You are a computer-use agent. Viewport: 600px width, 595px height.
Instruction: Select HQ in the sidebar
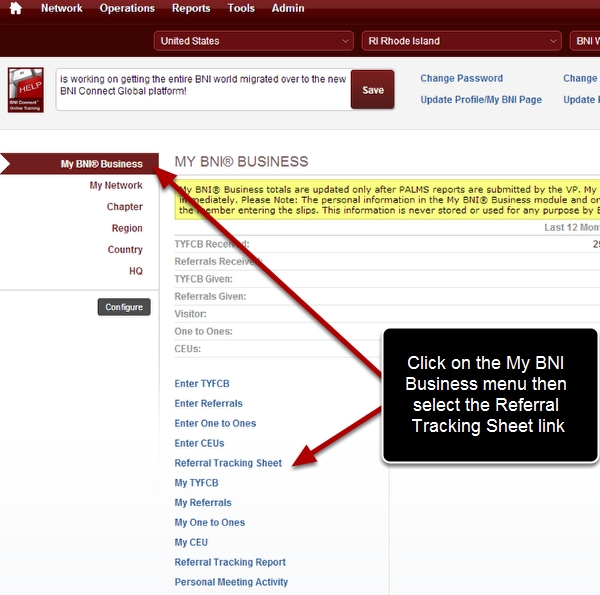tap(135, 271)
